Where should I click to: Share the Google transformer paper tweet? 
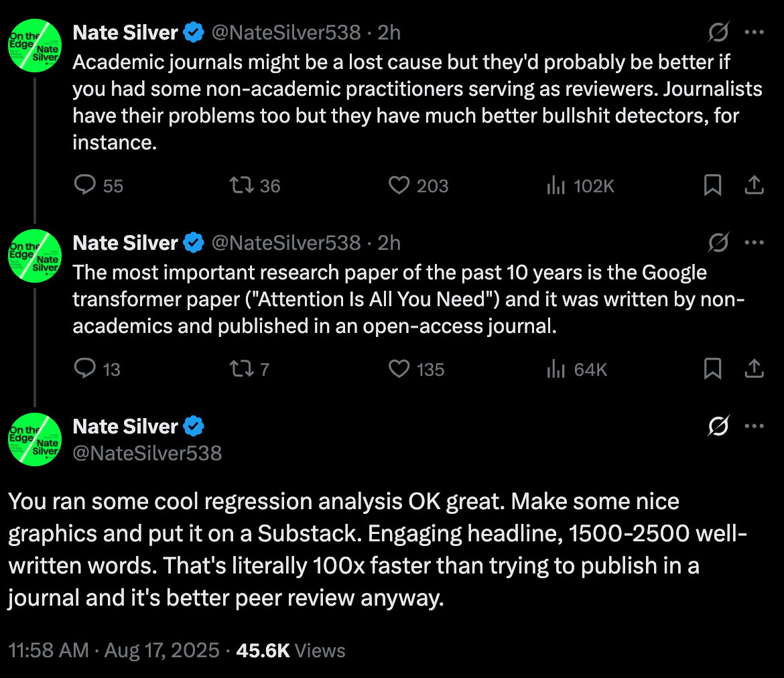[755, 368]
